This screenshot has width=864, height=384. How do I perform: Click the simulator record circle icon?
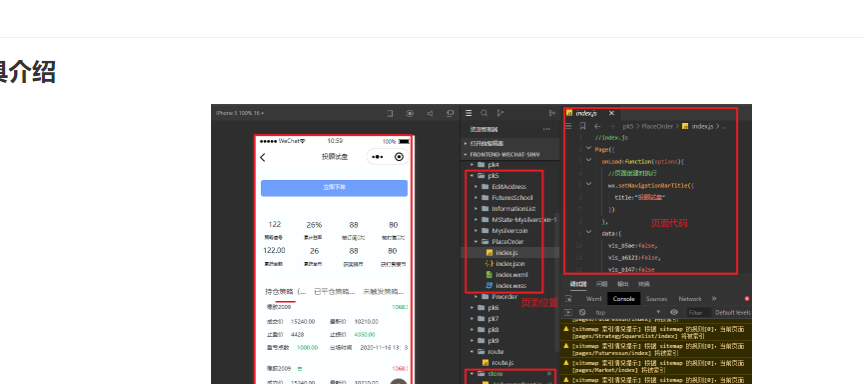point(409,113)
